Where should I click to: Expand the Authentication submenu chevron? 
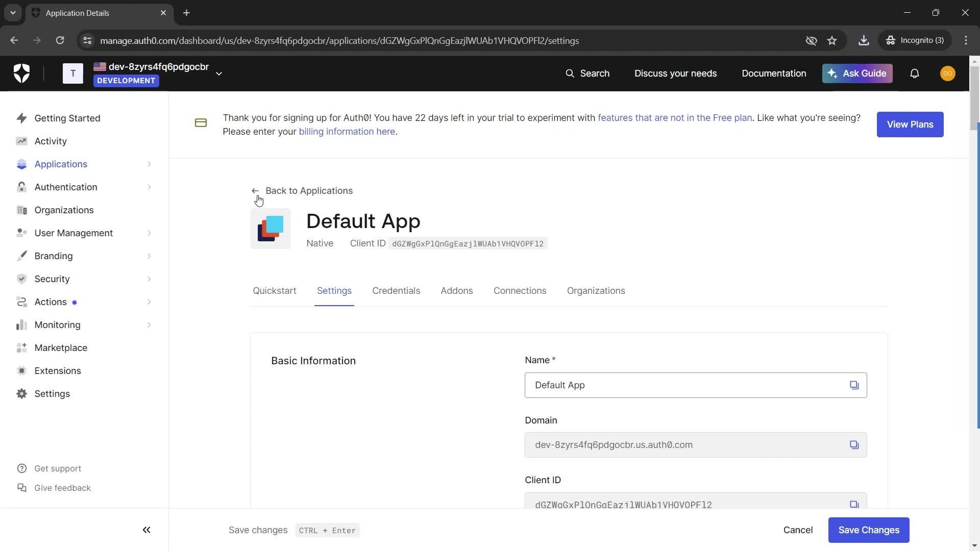click(x=149, y=187)
